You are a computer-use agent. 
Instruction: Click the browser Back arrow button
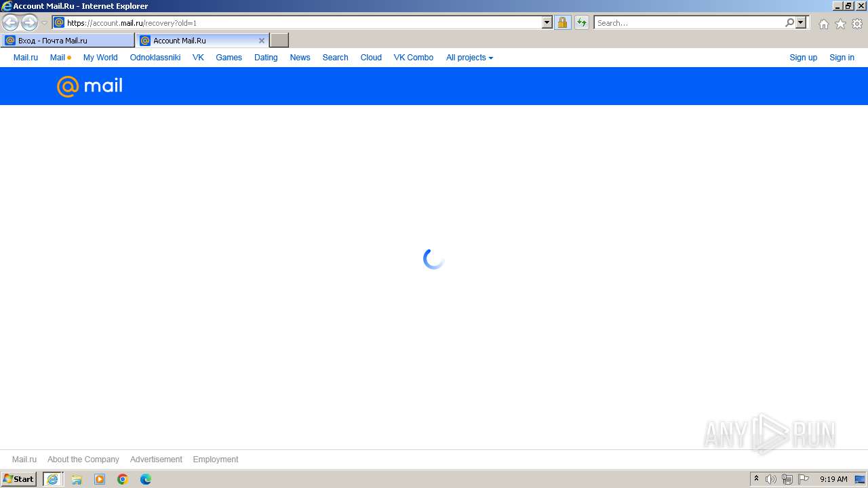11,22
